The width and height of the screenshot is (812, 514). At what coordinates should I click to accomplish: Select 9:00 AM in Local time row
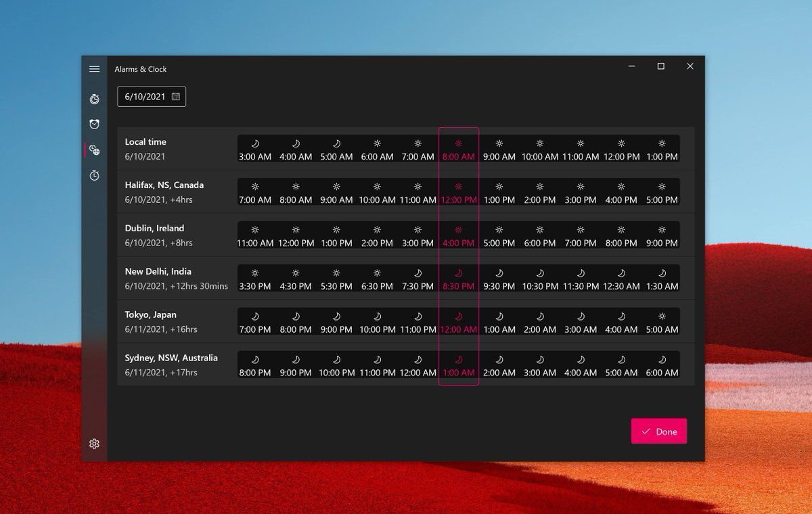(x=499, y=149)
